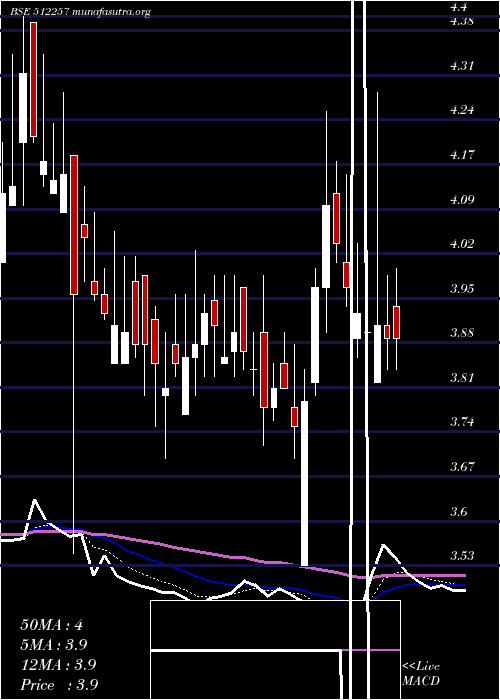Click the 4.31 price axis label
The image size is (500, 700).
tap(462, 66)
